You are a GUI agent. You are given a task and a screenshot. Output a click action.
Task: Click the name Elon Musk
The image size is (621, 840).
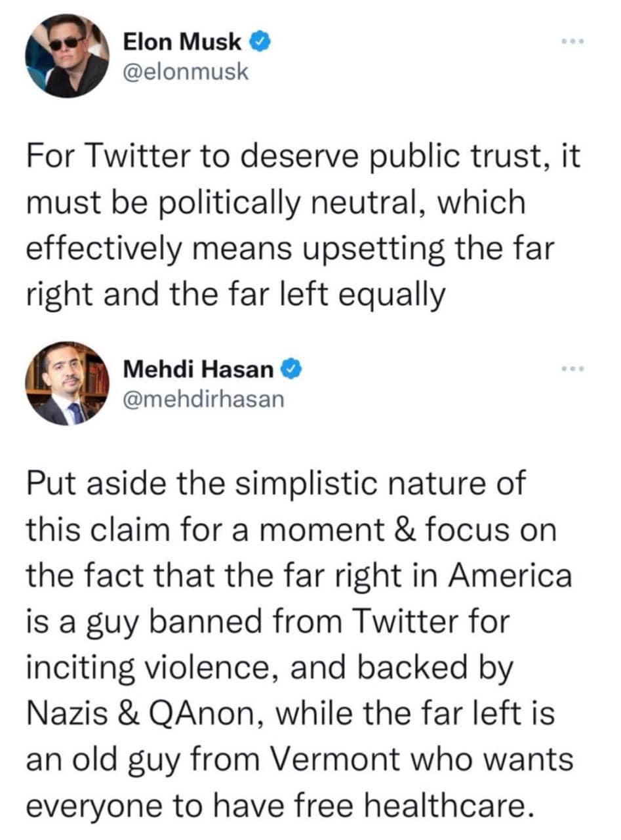point(182,41)
